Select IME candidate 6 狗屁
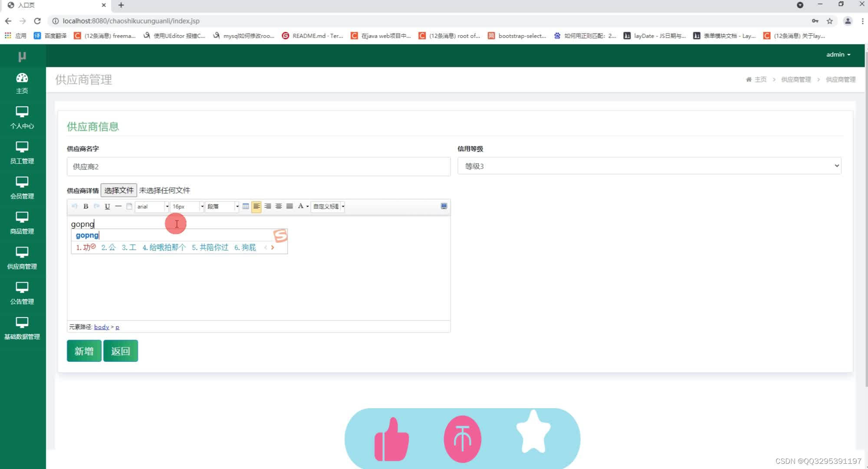The height and width of the screenshot is (469, 868). point(245,247)
